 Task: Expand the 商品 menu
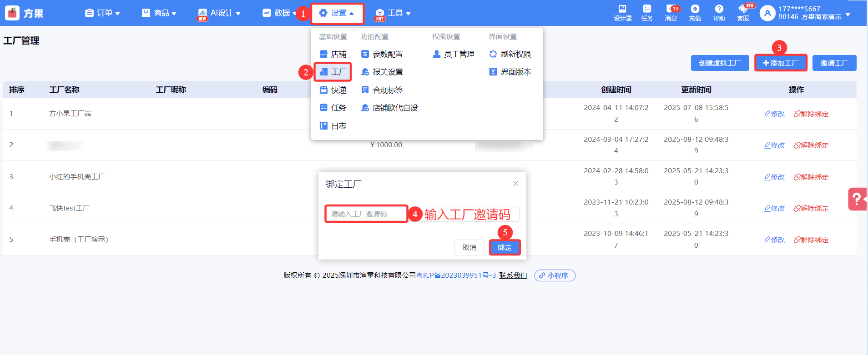(159, 13)
